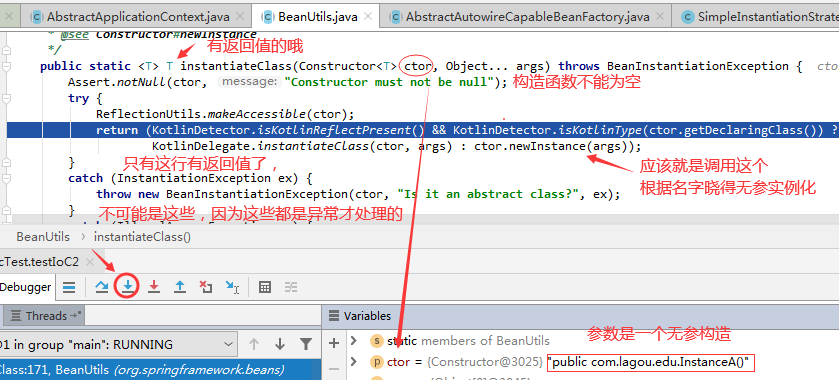The height and width of the screenshot is (380, 839).
Task: Click the Trace Current Stream Chain icon
Action: pyautogui.click(x=291, y=287)
